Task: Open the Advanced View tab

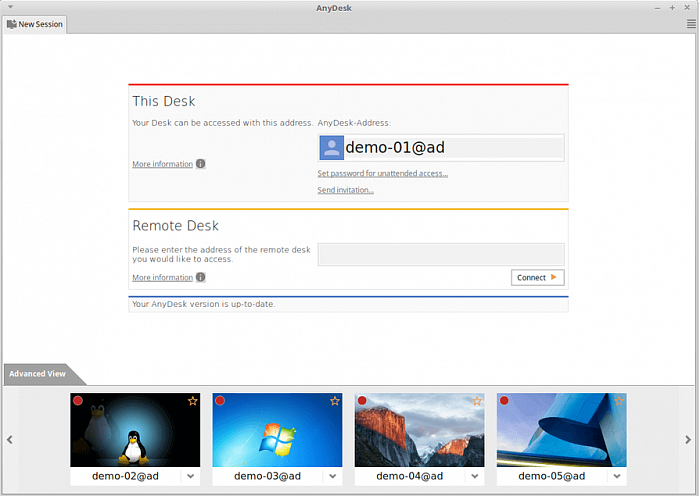Action: pyautogui.click(x=38, y=374)
